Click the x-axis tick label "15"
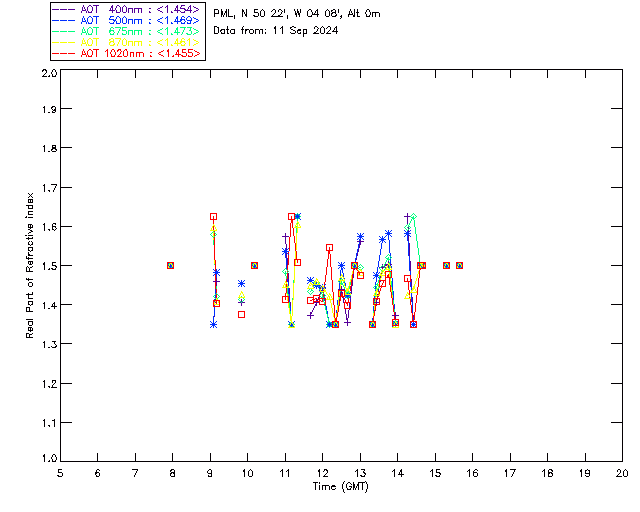 [x=435, y=473]
